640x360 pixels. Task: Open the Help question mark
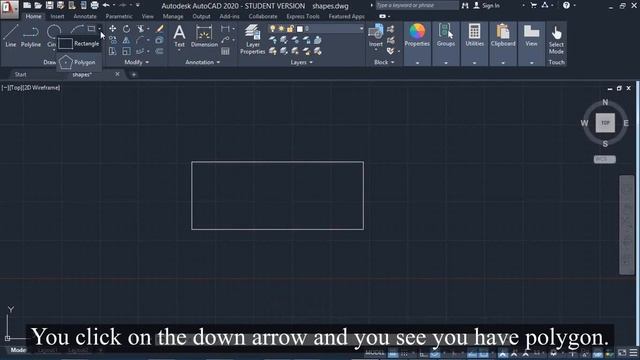pyautogui.click(x=566, y=5)
